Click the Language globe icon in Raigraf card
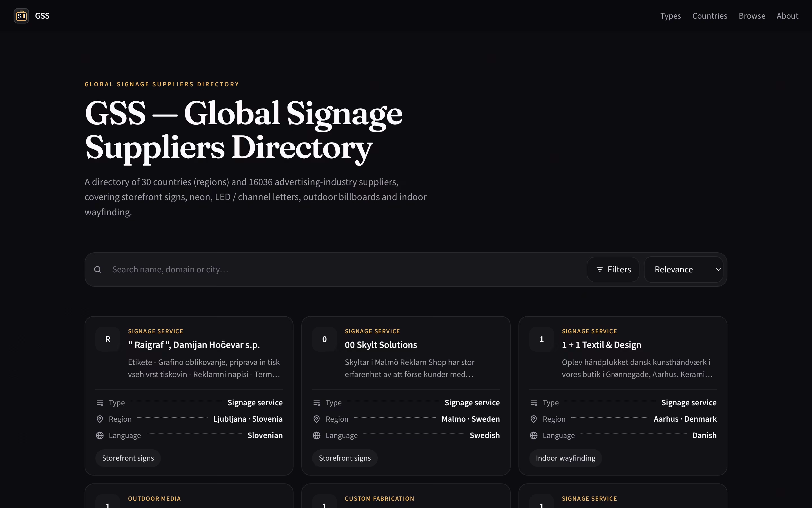The width and height of the screenshot is (812, 508). (100, 435)
